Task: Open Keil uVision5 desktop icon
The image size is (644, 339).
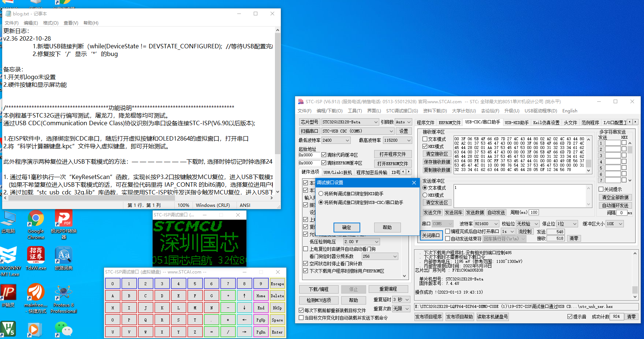Action: tap(8, 329)
